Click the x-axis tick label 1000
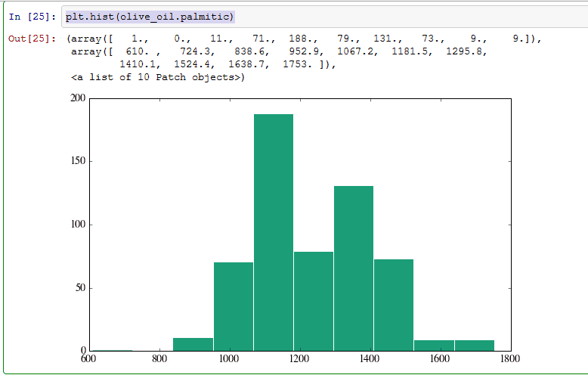588x375 pixels. coord(229,359)
